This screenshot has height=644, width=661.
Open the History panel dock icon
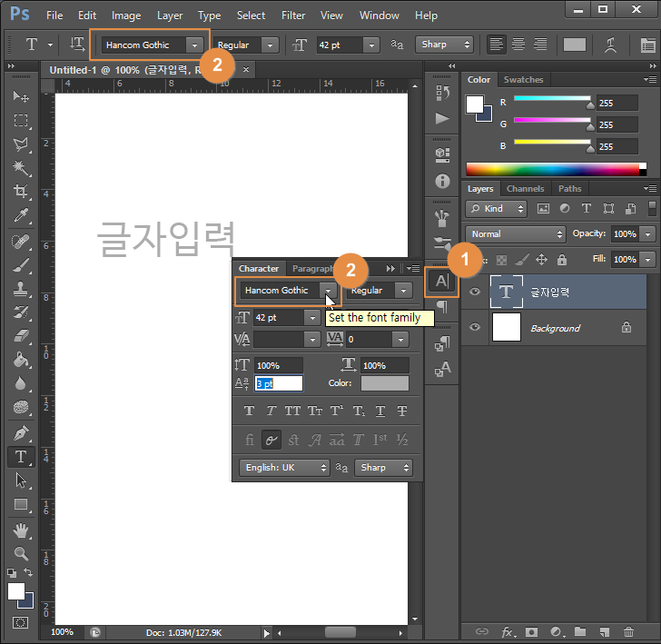[x=442, y=93]
